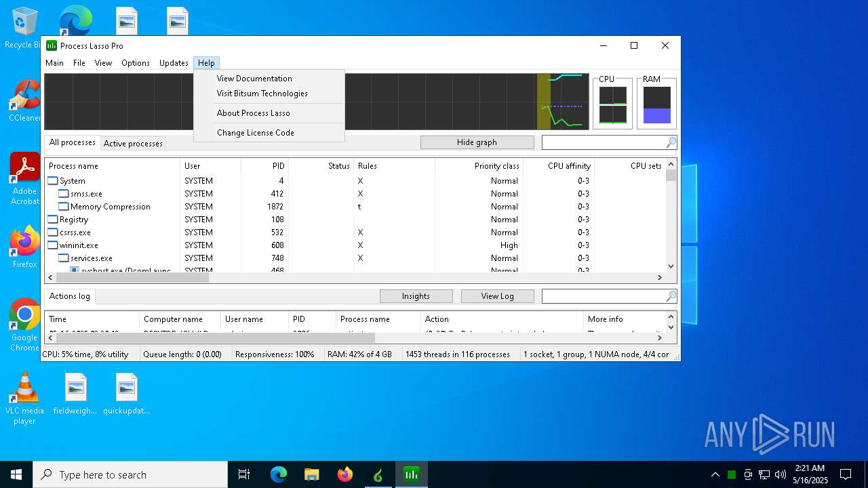
Task: Open the File menu
Action: tap(79, 63)
